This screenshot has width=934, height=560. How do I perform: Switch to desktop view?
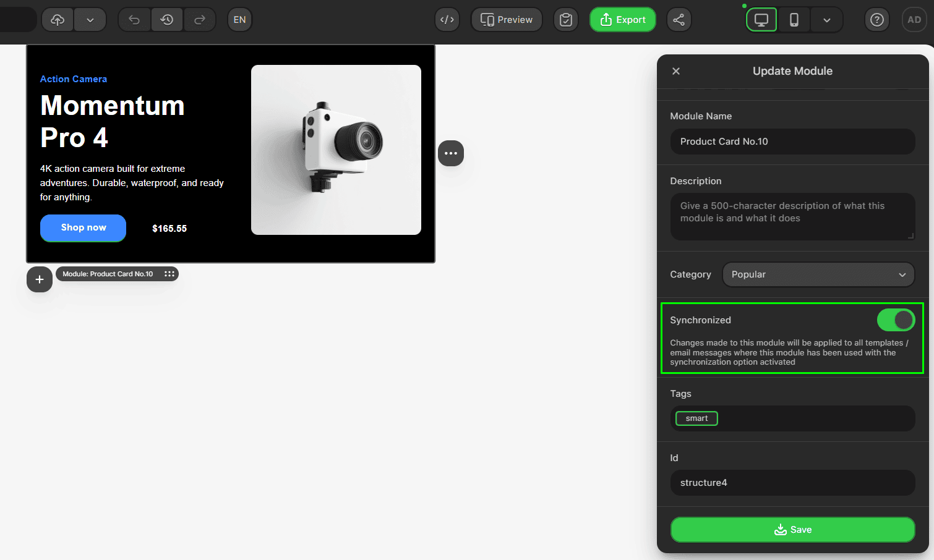[x=761, y=19]
